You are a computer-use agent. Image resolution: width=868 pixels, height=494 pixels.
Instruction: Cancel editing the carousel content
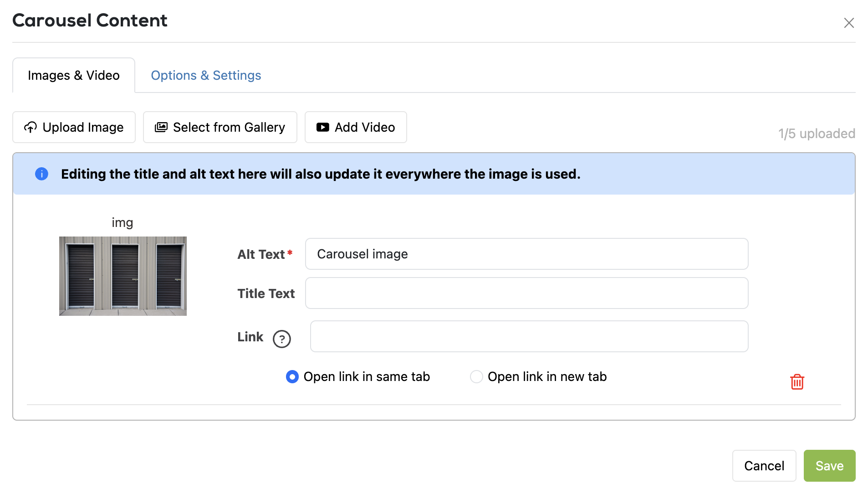pos(764,465)
